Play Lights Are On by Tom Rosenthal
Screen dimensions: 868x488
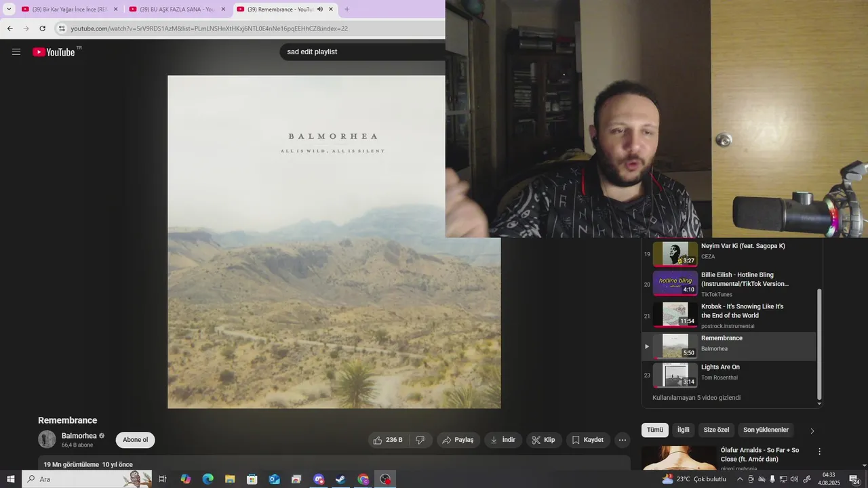click(x=729, y=375)
